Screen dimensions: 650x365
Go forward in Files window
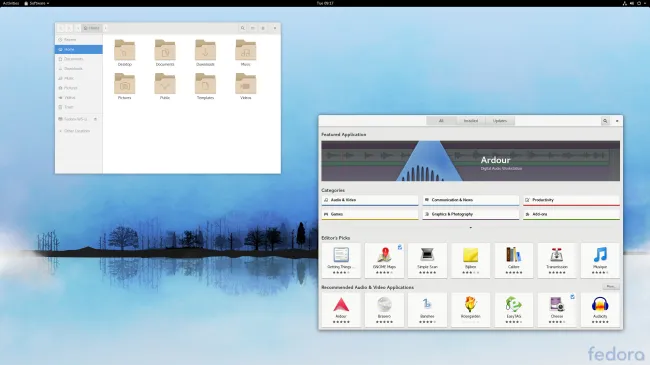[x=70, y=28]
